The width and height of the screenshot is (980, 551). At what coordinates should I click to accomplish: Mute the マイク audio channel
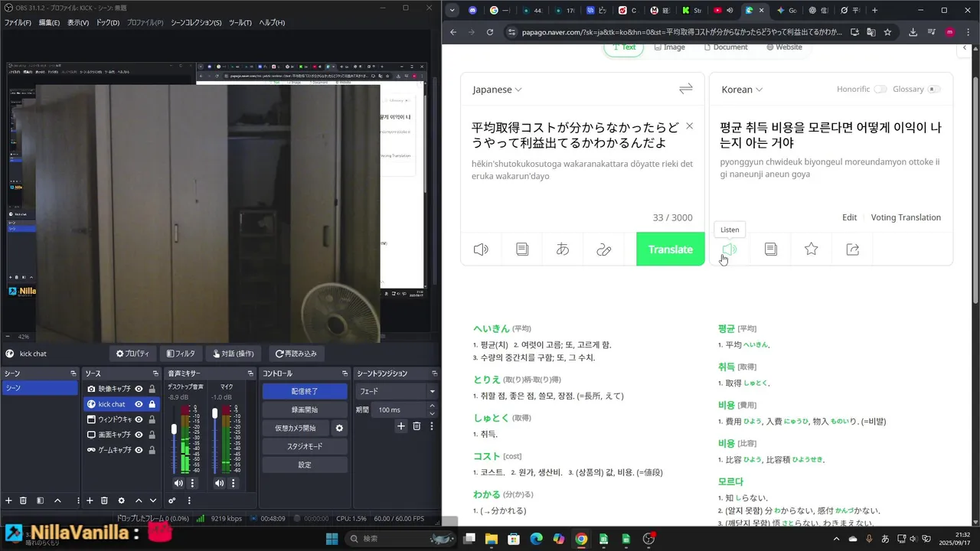pyautogui.click(x=220, y=483)
